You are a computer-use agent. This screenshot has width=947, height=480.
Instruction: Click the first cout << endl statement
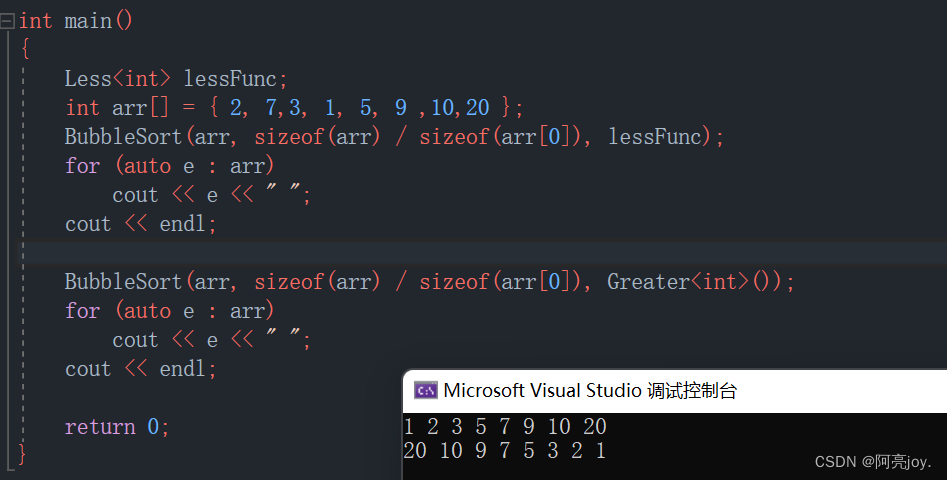pos(140,224)
